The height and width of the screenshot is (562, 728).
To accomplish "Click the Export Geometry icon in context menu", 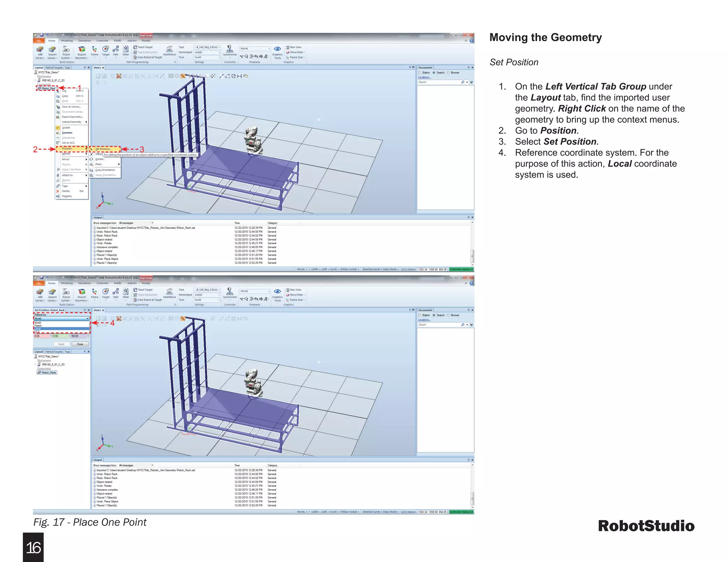I will tap(58, 117).
